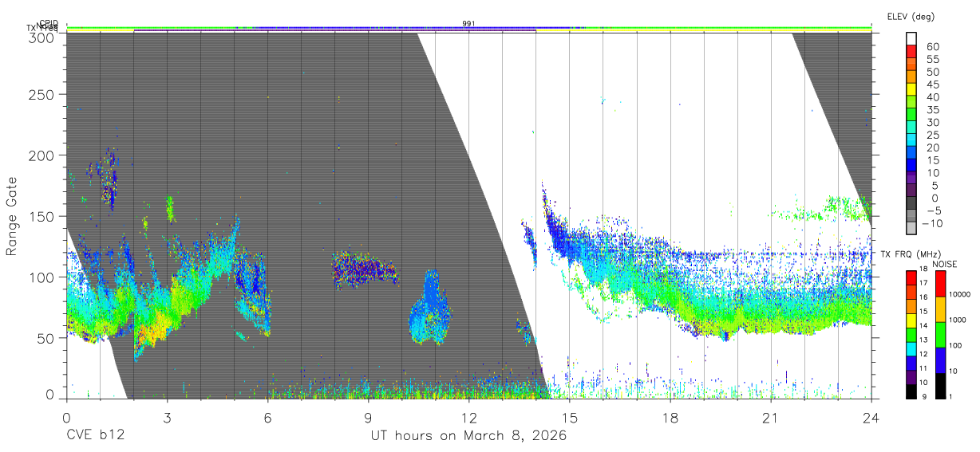
Task: Click the 1000 label in NOISE legend
Action: [x=957, y=320]
